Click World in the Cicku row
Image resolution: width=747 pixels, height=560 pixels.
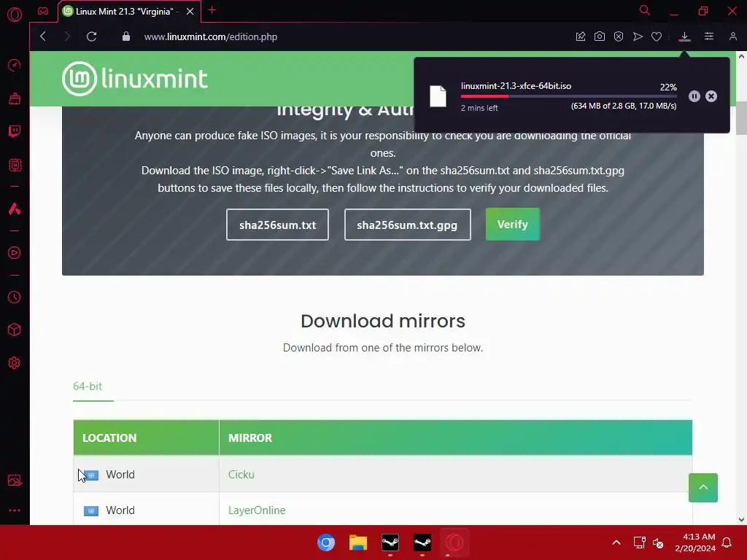120,474
